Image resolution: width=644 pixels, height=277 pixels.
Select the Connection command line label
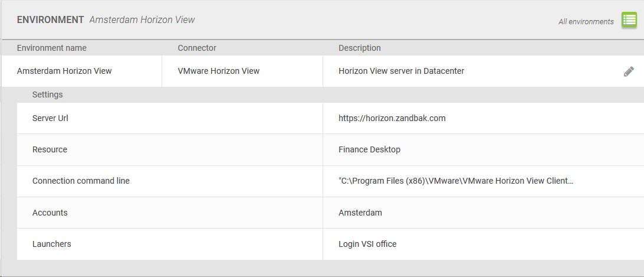[x=81, y=181]
